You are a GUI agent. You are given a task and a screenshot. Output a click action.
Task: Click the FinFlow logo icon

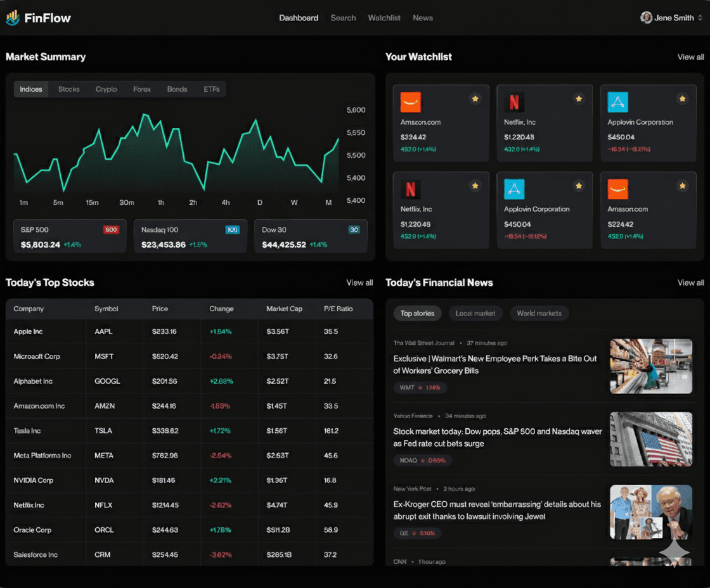13,18
